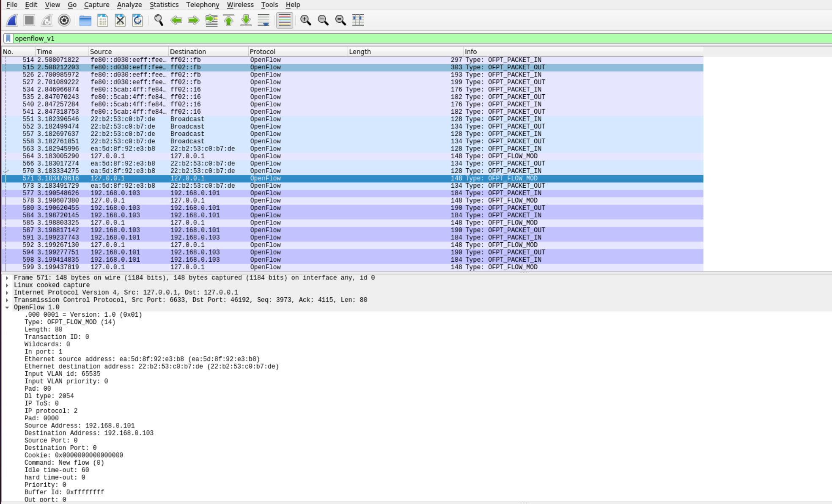Toggle packet list colorization
Screen dimensions: 832x504
point(285,20)
